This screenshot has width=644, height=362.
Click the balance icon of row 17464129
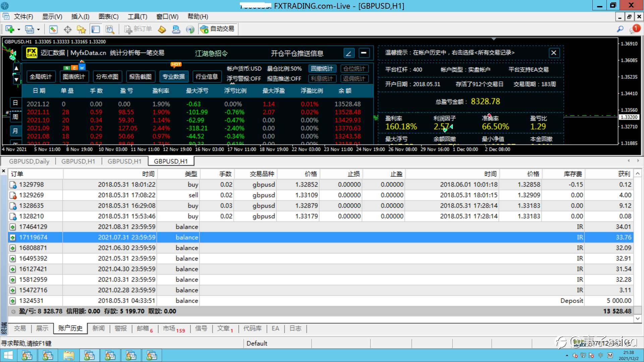(x=13, y=227)
